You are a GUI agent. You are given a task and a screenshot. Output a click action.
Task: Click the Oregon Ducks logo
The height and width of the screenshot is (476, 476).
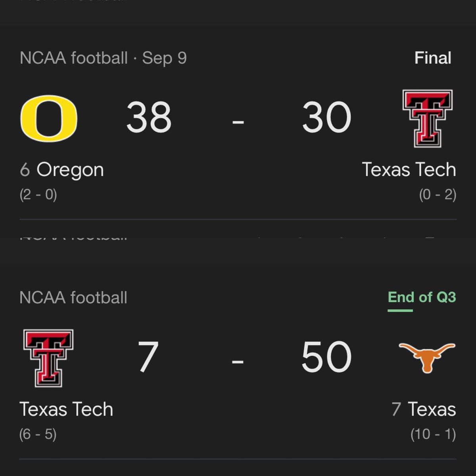pyautogui.click(x=48, y=118)
